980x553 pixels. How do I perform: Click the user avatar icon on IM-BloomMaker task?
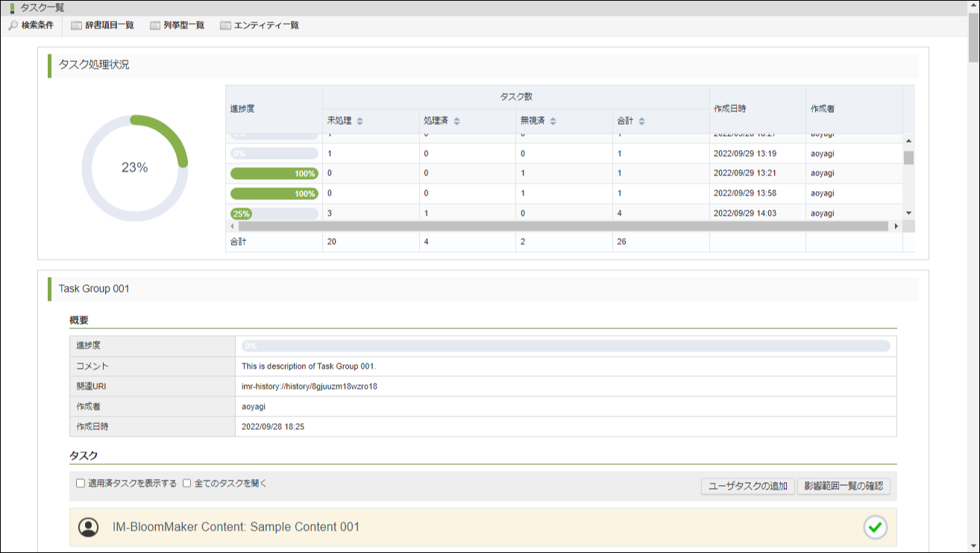89,527
